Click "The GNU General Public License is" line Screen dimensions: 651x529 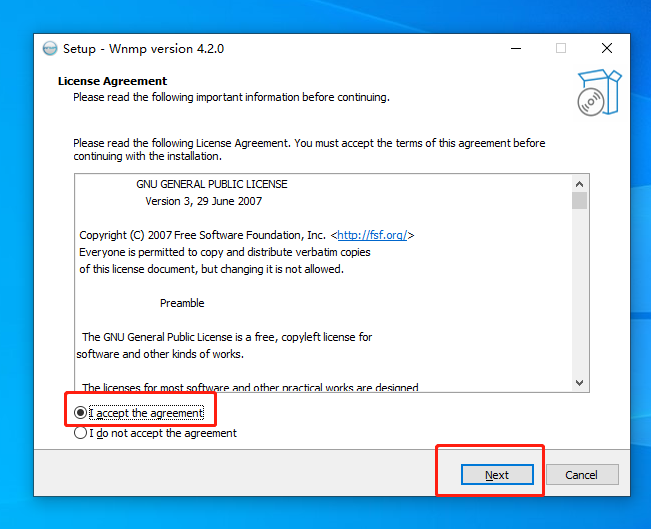(x=227, y=337)
